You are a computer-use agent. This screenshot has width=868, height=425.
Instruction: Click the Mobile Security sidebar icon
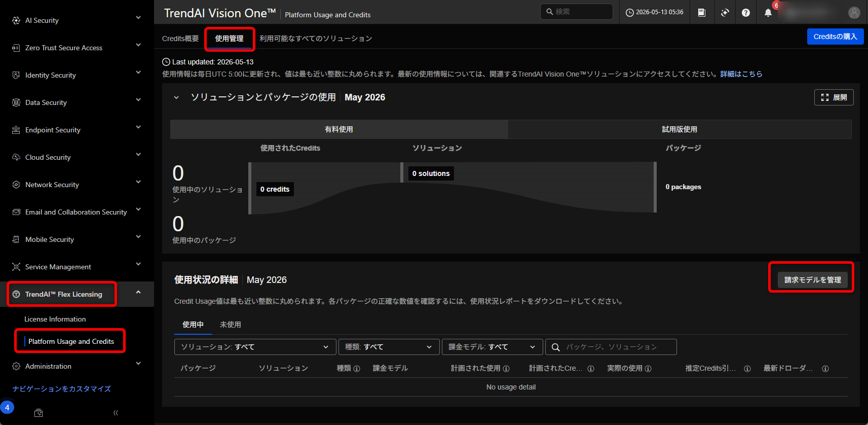[16, 239]
